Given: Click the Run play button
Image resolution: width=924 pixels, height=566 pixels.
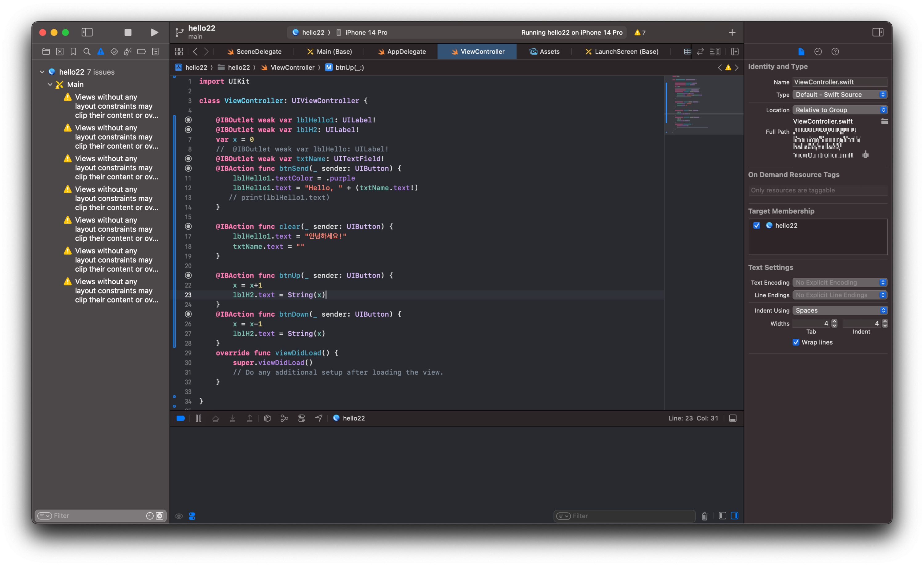Looking at the screenshot, I should click(x=154, y=32).
